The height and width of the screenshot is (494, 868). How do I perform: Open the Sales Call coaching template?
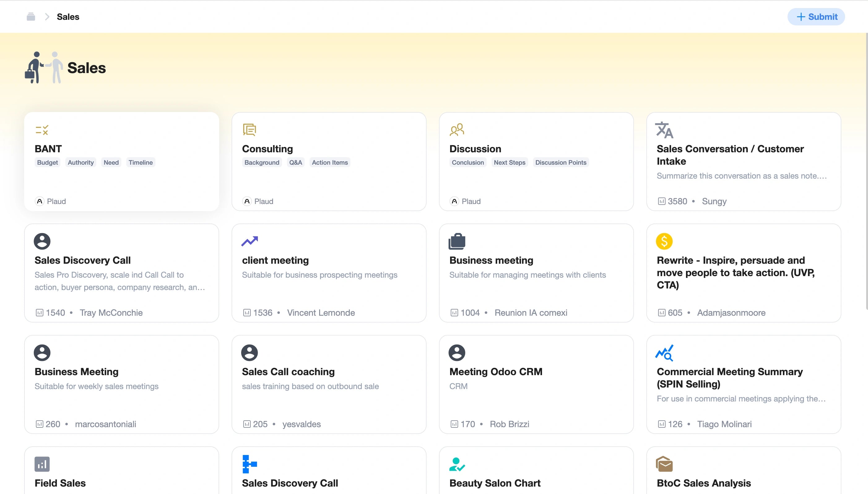coord(288,372)
